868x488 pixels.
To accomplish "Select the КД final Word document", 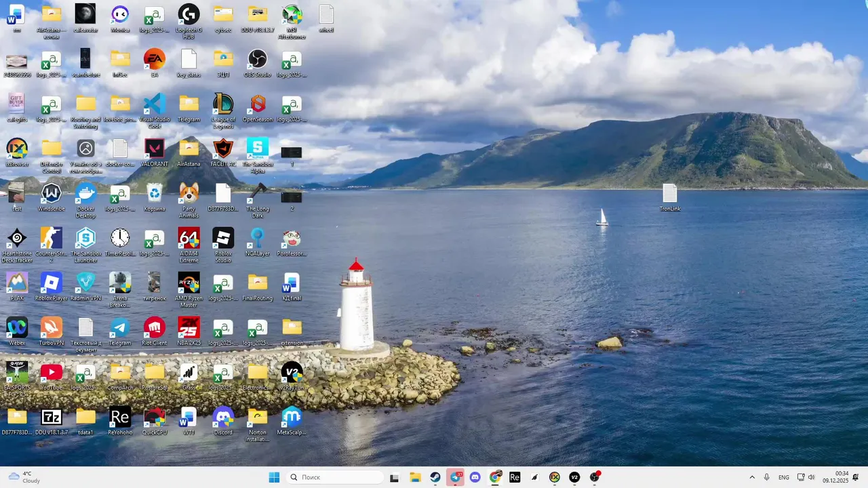I will (x=292, y=287).
